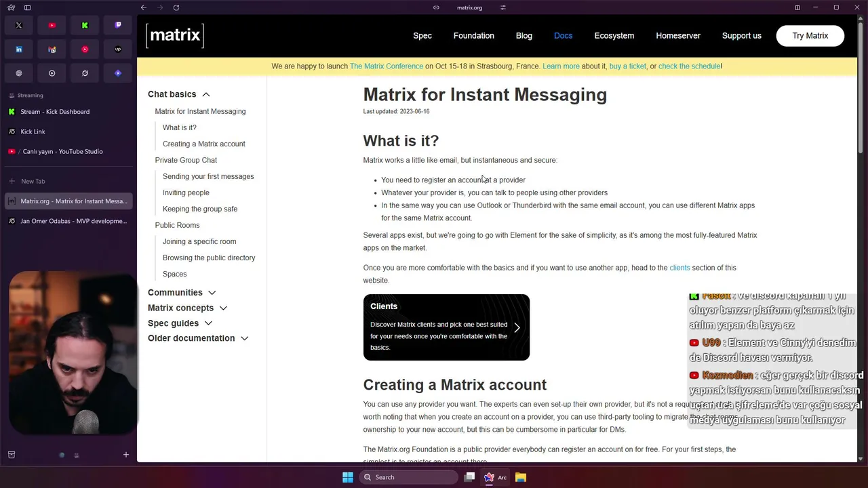Image resolution: width=868 pixels, height=488 pixels.
Task: Select the Matrix.org Instant Messaging tab
Action: [x=68, y=201]
